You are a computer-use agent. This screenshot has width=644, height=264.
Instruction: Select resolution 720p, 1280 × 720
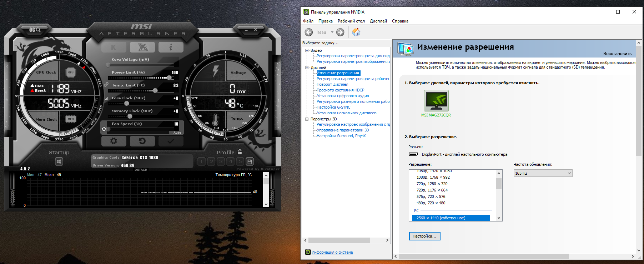(x=432, y=184)
